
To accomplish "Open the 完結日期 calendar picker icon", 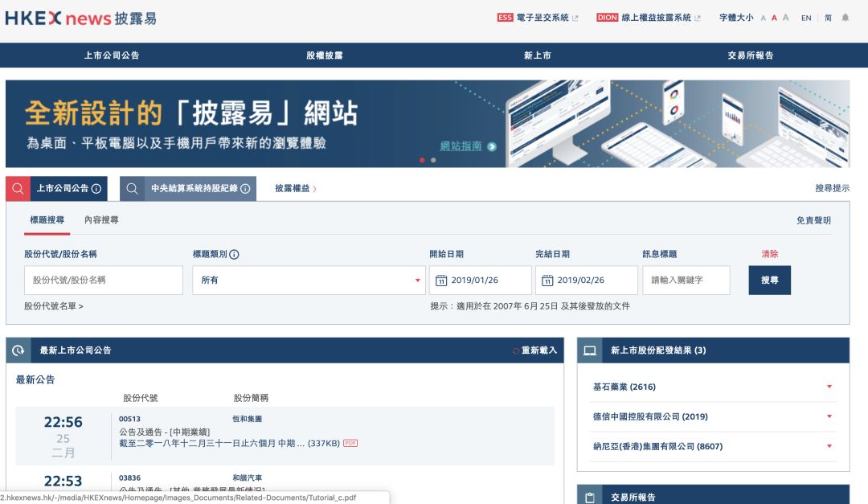I will click(x=546, y=280).
